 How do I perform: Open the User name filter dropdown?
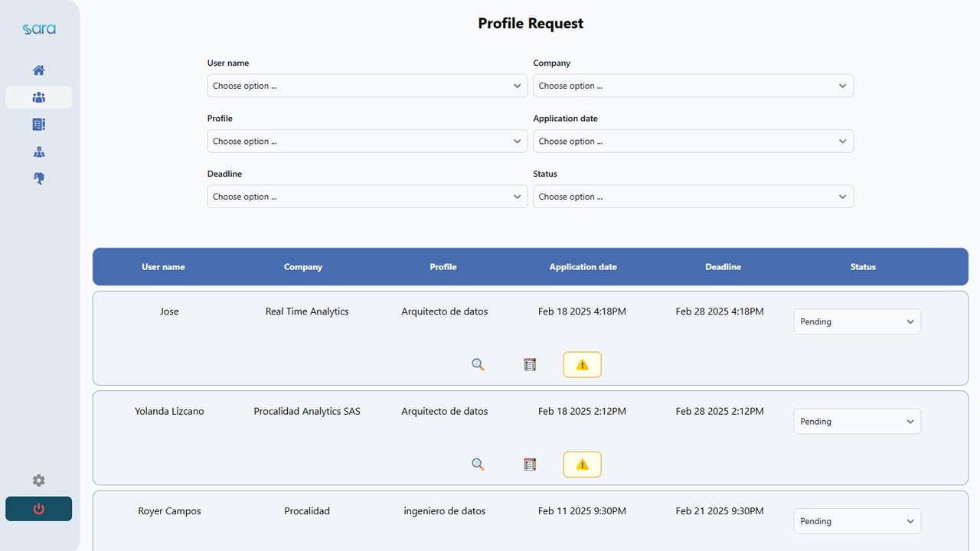(367, 86)
